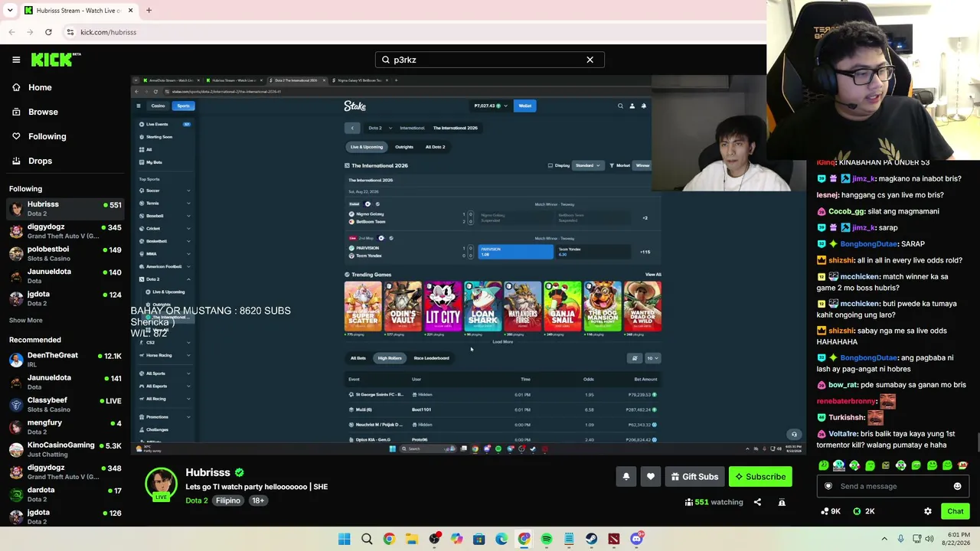The width and height of the screenshot is (980, 551).
Task: Select High Rollers bets tab
Action: [x=390, y=358]
